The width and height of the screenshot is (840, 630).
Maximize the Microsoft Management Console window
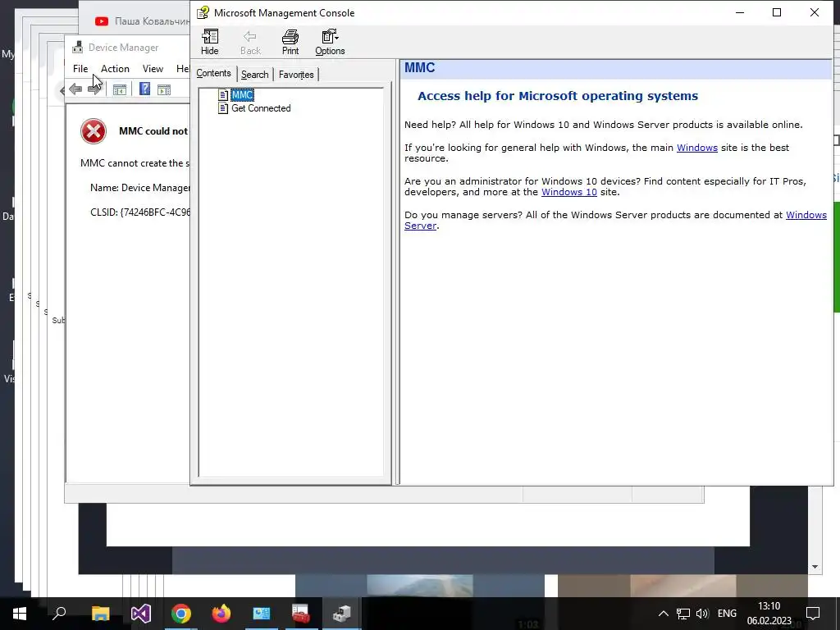pos(777,12)
